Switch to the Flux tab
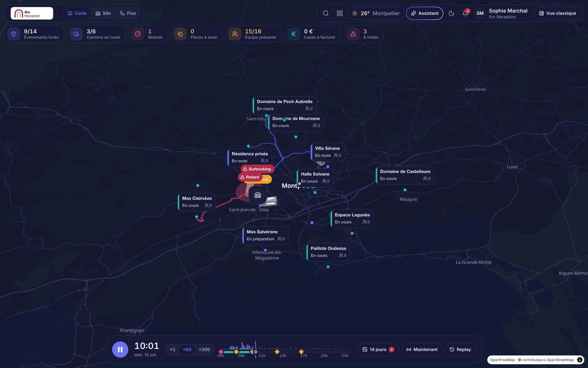This screenshot has width=588, height=368. coord(128,13)
